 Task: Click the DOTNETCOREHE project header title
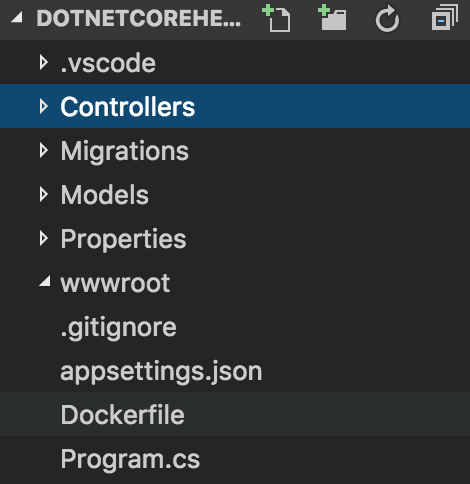coord(139,18)
